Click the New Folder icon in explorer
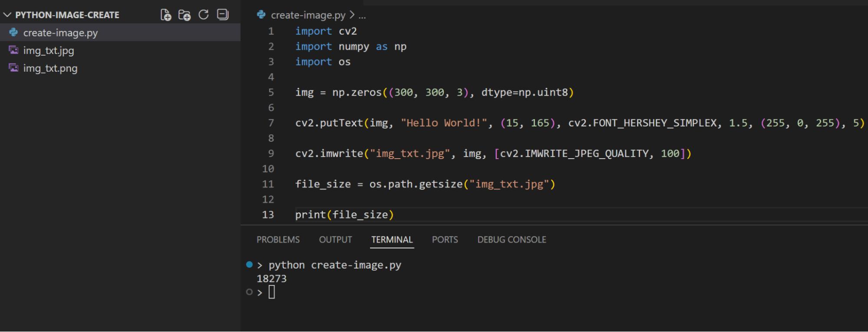Image resolution: width=868 pixels, height=332 pixels. 185,15
